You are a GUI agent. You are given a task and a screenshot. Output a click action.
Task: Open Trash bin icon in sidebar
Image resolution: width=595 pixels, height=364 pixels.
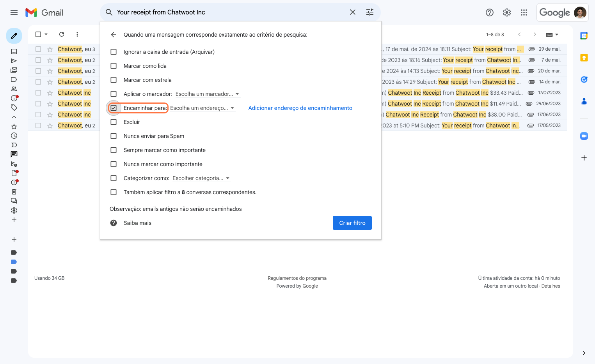(14, 192)
